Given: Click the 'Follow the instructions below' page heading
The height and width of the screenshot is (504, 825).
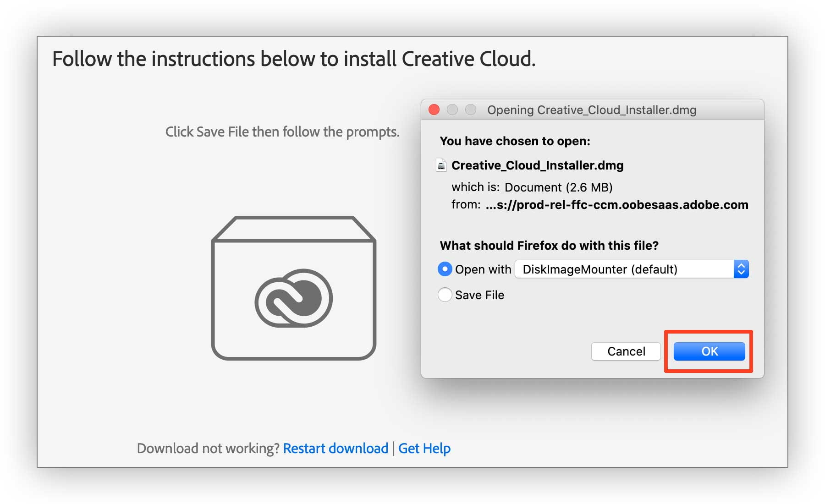Looking at the screenshot, I should pos(295,59).
